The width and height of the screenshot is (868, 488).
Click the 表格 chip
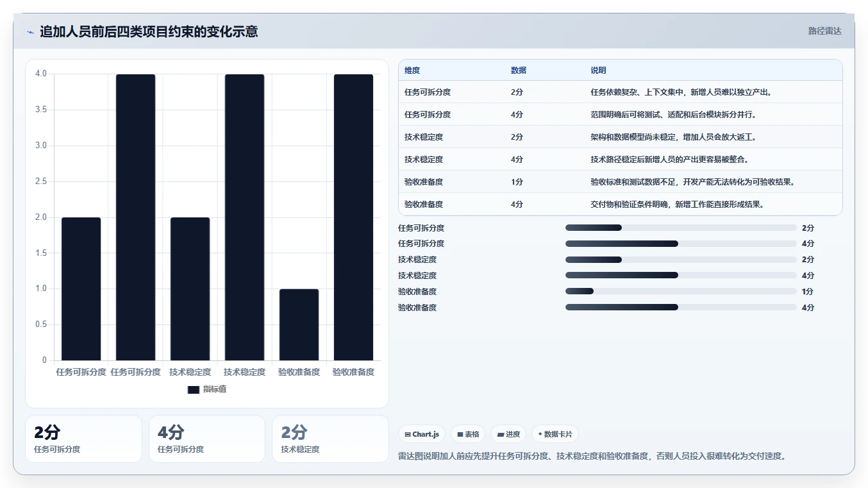(x=468, y=434)
